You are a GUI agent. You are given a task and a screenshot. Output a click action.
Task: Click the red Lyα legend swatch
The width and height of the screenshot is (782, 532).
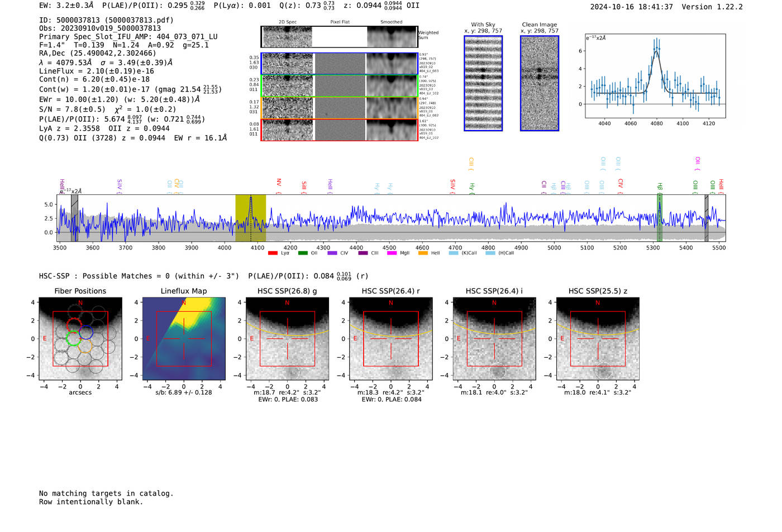[x=273, y=253]
